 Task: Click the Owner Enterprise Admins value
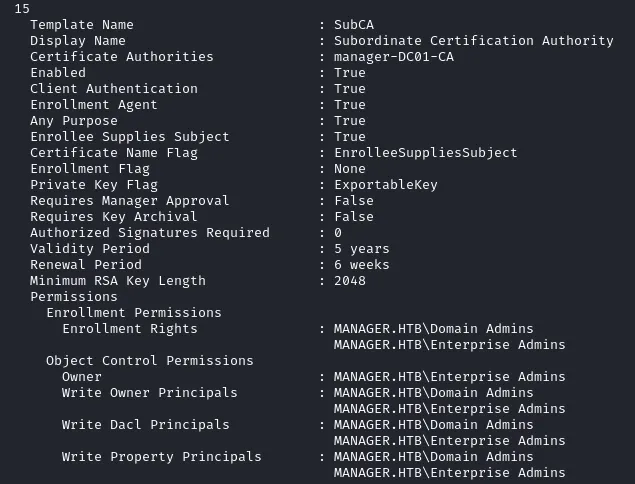click(x=450, y=377)
